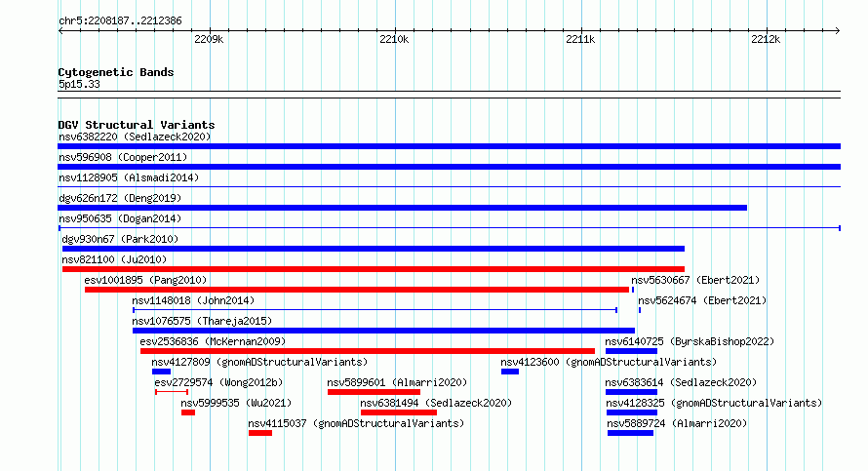Click the blue bar of nsv6140725

(631, 351)
